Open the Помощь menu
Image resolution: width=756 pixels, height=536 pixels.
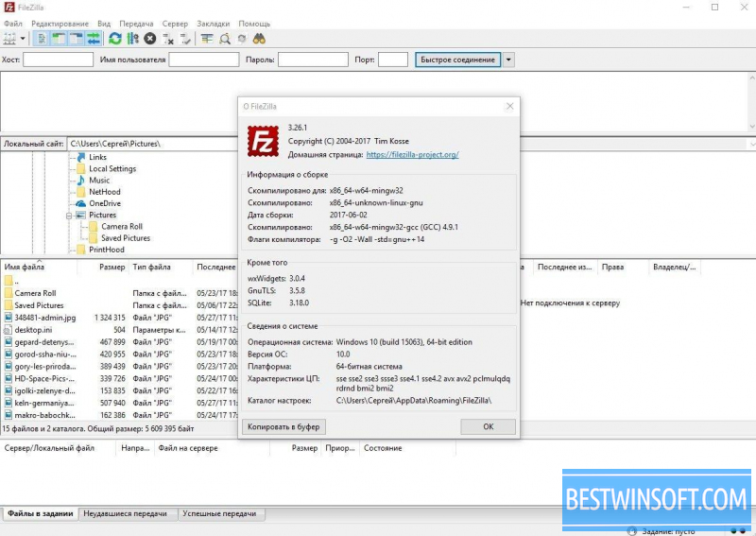[x=254, y=23]
